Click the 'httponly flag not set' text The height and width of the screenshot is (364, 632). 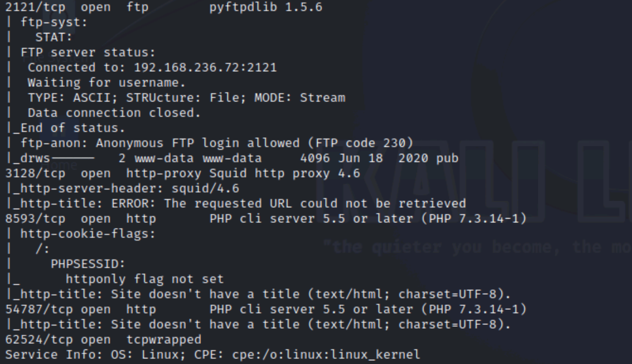[x=145, y=279]
